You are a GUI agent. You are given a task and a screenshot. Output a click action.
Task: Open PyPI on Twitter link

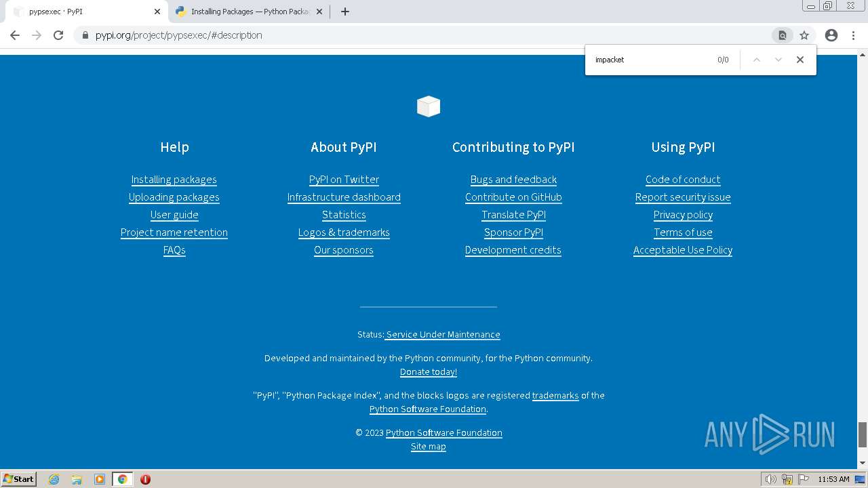[x=344, y=180]
